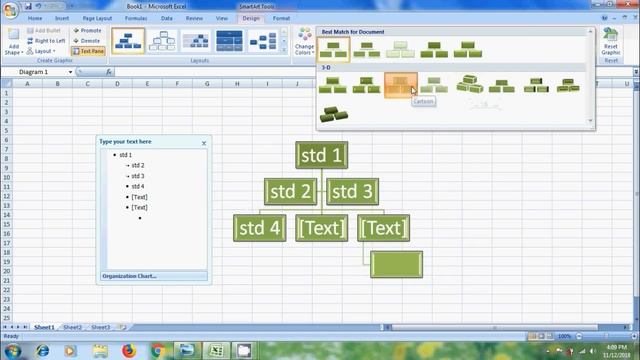This screenshot has width=640, height=360.
Task: Click the Insert Worksheet tab icon
Action: [x=122, y=327]
